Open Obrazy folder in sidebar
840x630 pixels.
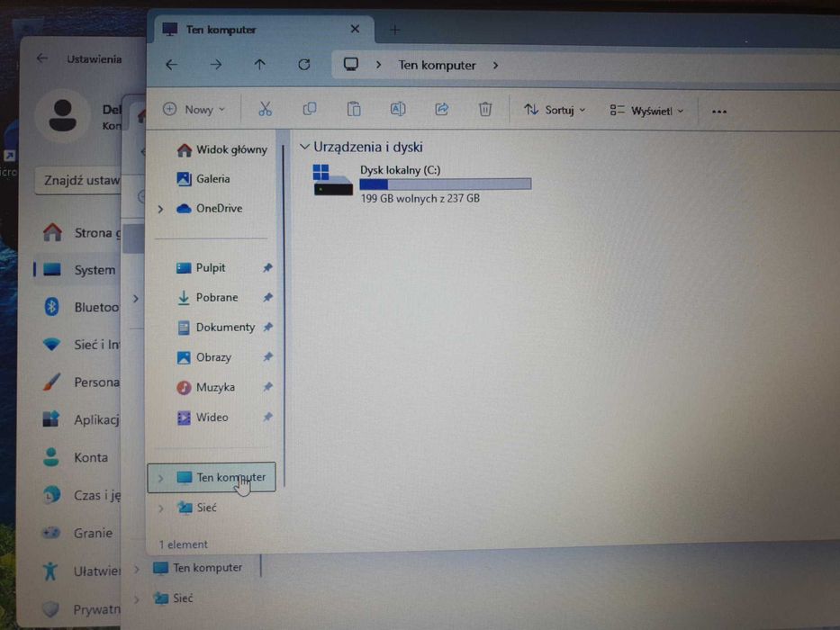204,357
